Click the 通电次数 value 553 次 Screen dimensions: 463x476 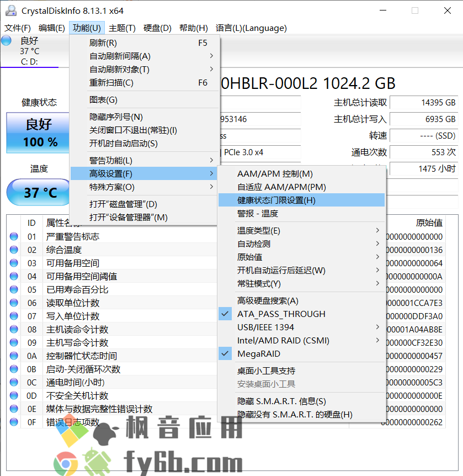[424, 152]
